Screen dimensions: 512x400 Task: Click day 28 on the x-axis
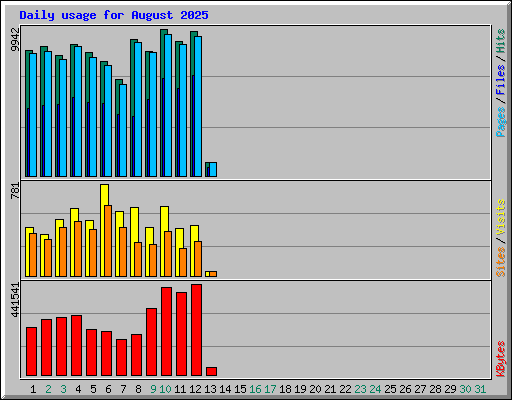[435, 389]
